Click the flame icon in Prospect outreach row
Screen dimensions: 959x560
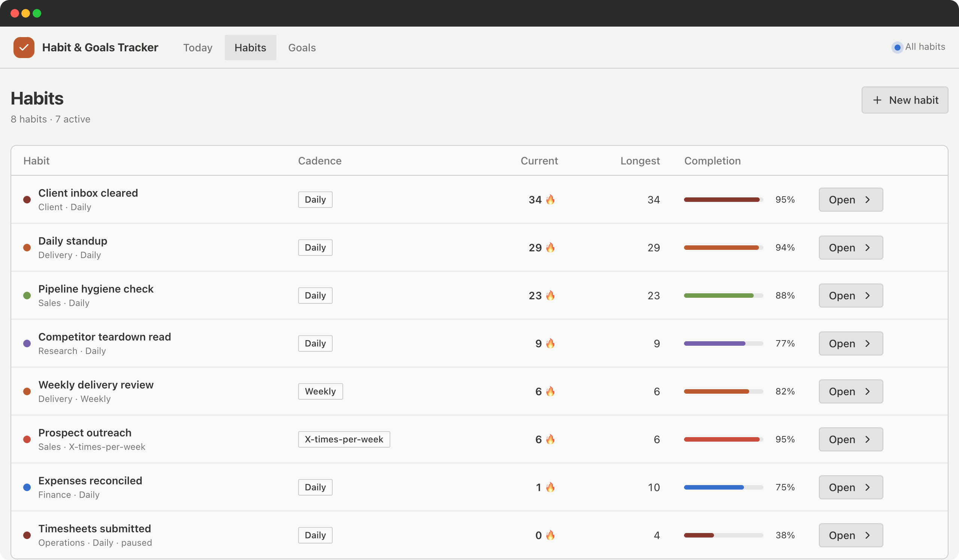[550, 439]
